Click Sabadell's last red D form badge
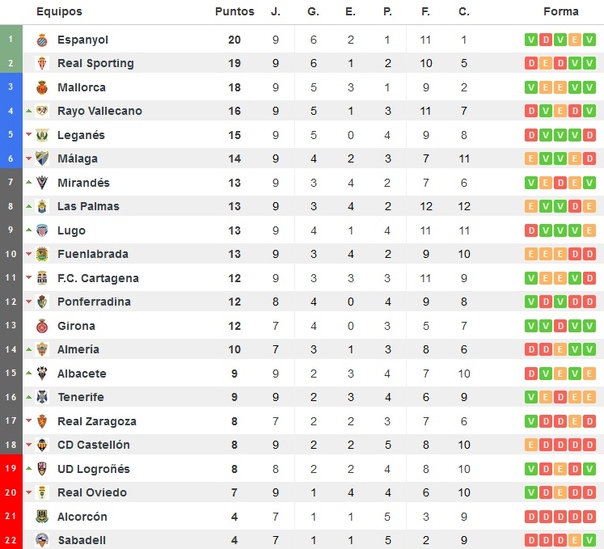 pyautogui.click(x=590, y=540)
